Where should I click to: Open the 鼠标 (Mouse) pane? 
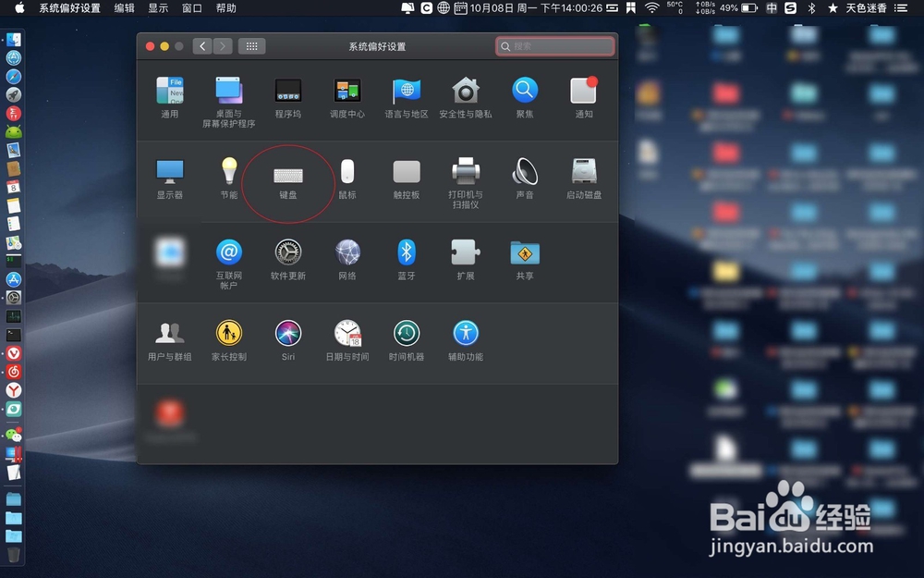347,178
